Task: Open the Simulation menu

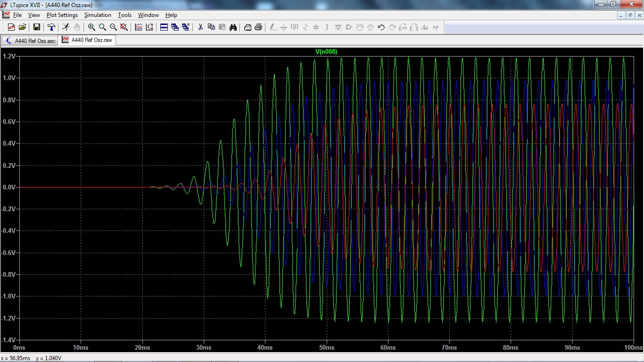Action: click(x=98, y=15)
